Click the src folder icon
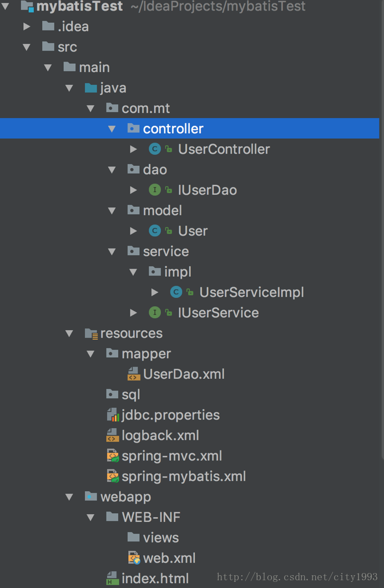 click(48, 47)
